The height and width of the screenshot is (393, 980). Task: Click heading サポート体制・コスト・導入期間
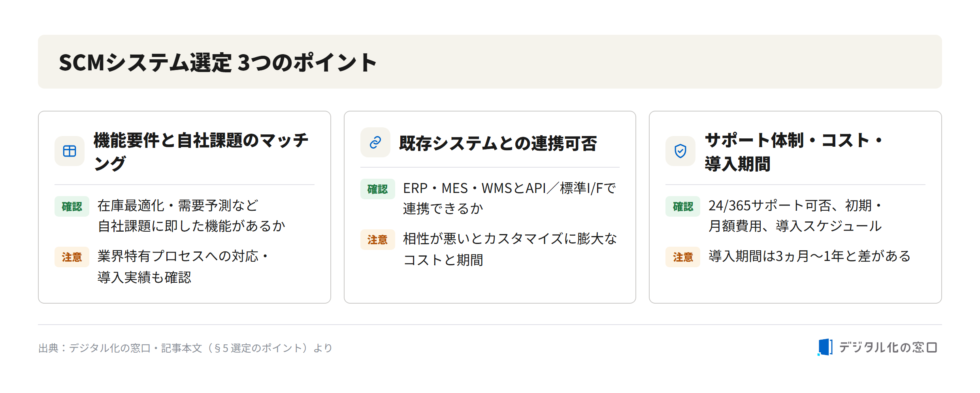(794, 152)
